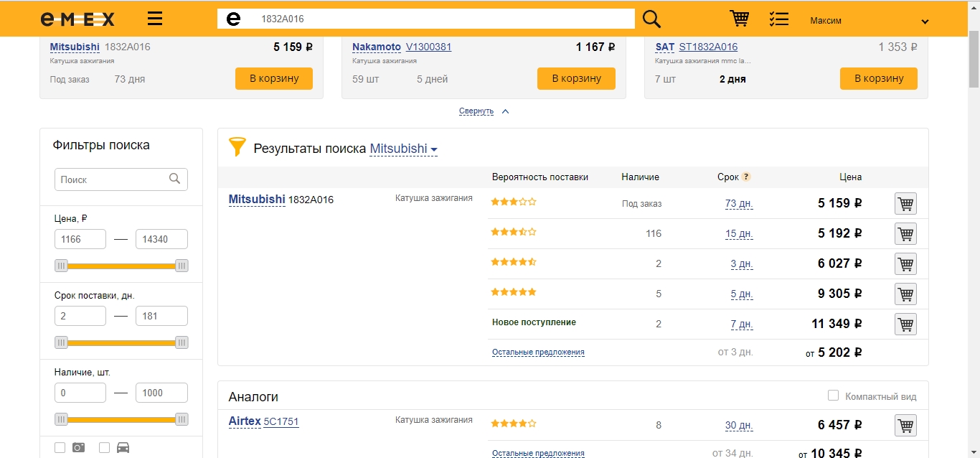Tick the checkbox beside the car icon

point(104,448)
